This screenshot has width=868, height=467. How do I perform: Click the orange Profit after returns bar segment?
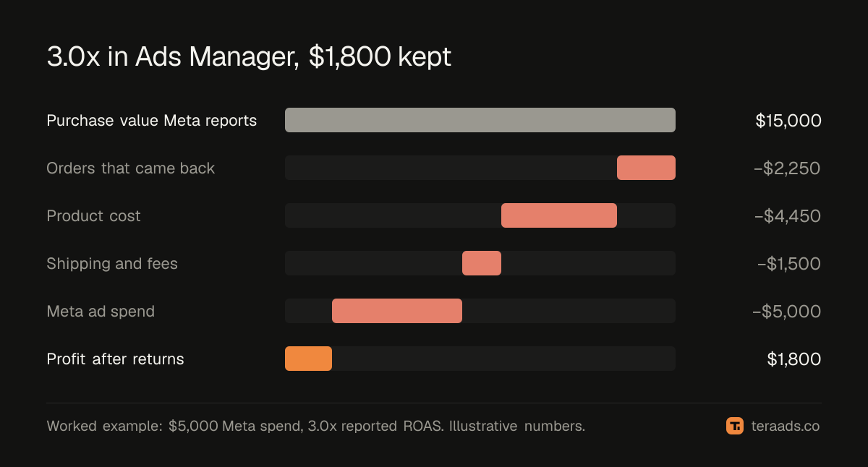(308, 359)
